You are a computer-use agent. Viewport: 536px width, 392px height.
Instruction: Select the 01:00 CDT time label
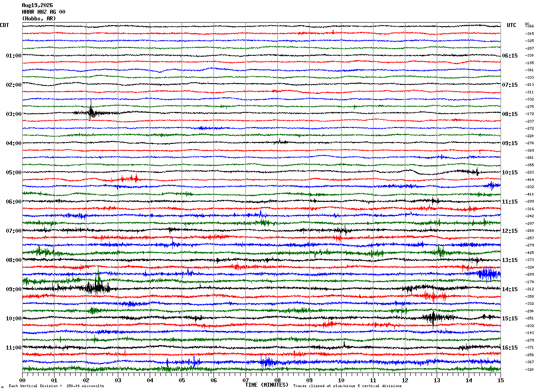pyautogui.click(x=14, y=56)
